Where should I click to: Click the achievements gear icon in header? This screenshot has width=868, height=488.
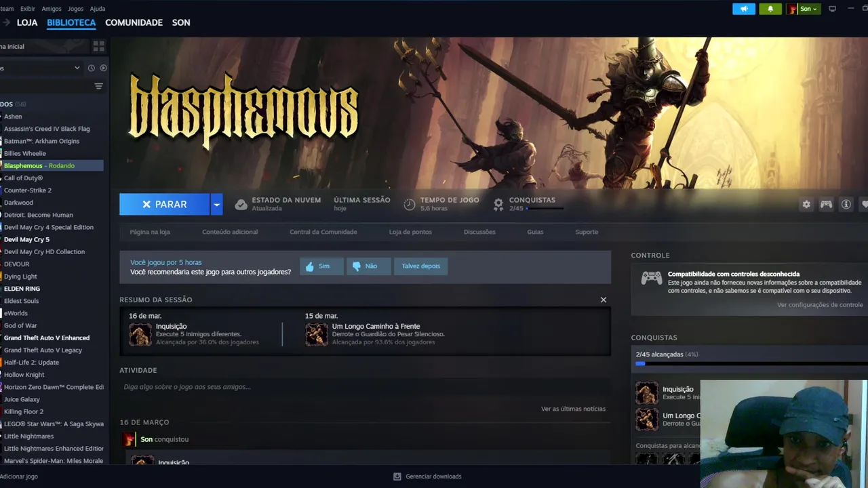498,204
